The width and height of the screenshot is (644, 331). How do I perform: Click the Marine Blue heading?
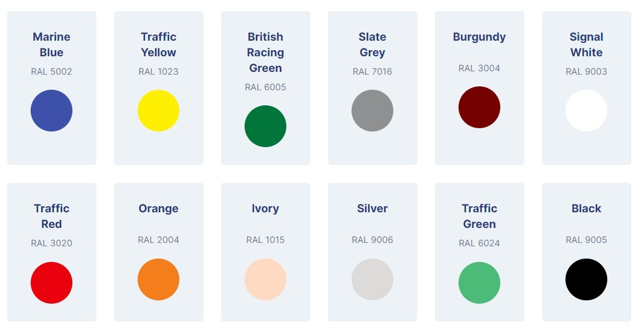pos(51,45)
